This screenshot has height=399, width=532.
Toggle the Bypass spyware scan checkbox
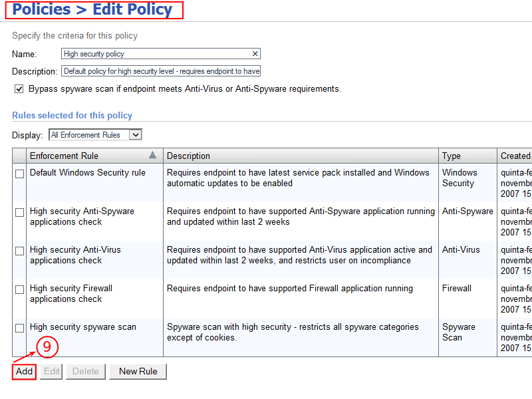[19, 89]
